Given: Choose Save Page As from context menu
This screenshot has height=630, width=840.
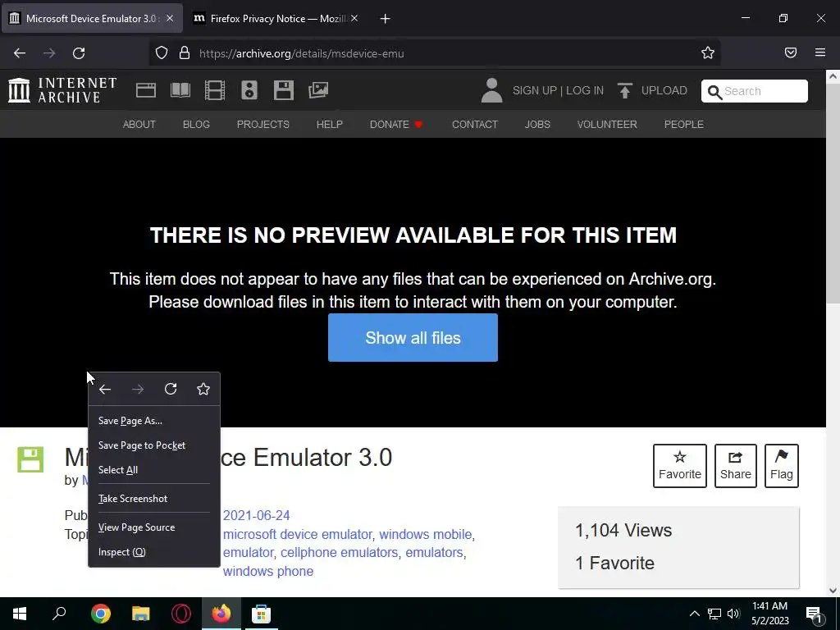Looking at the screenshot, I should click(x=154, y=421).
